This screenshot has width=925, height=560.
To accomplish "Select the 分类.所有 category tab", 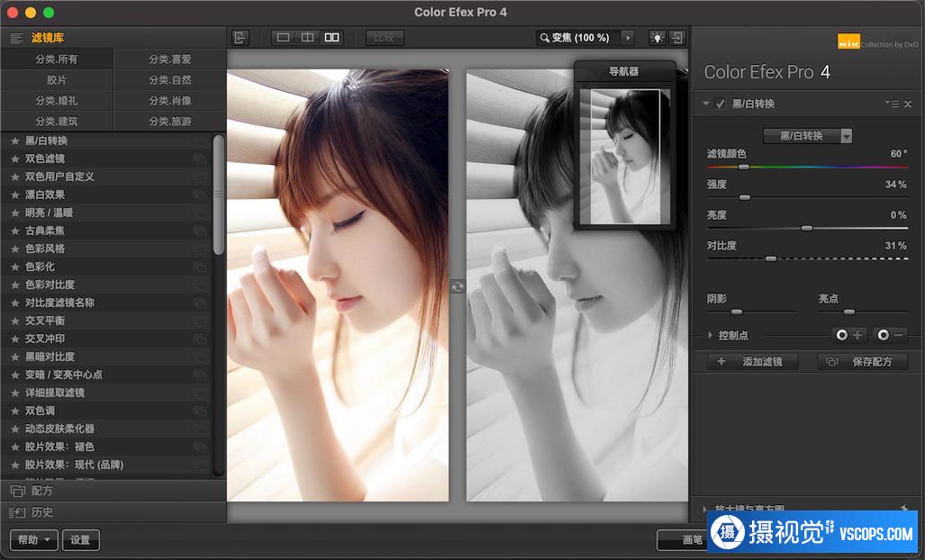I will pos(57,59).
